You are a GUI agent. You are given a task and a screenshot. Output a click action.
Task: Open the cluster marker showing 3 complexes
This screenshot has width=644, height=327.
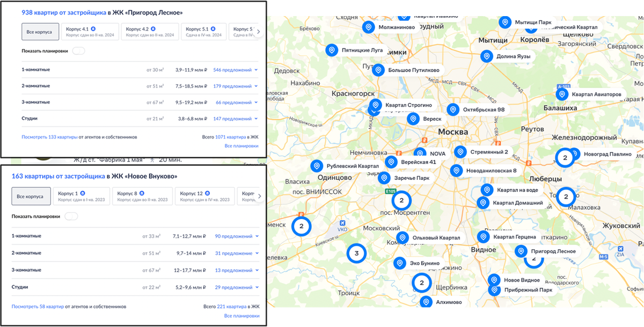pyautogui.click(x=356, y=252)
